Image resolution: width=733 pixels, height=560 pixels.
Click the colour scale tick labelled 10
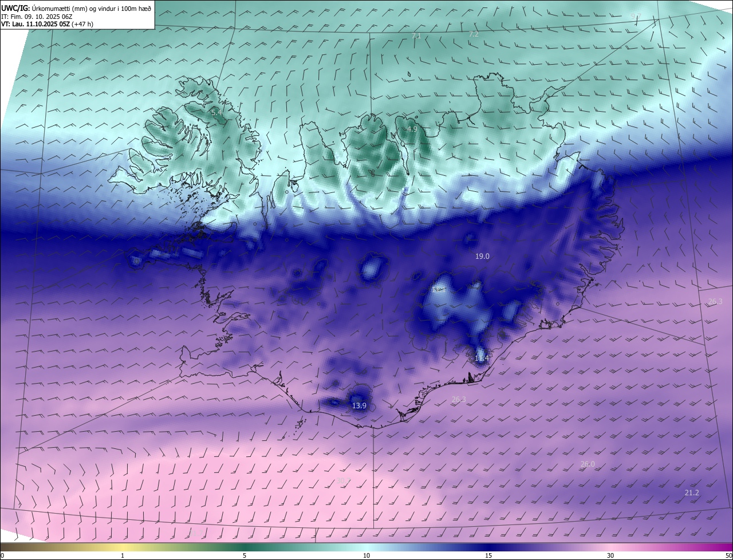click(366, 555)
